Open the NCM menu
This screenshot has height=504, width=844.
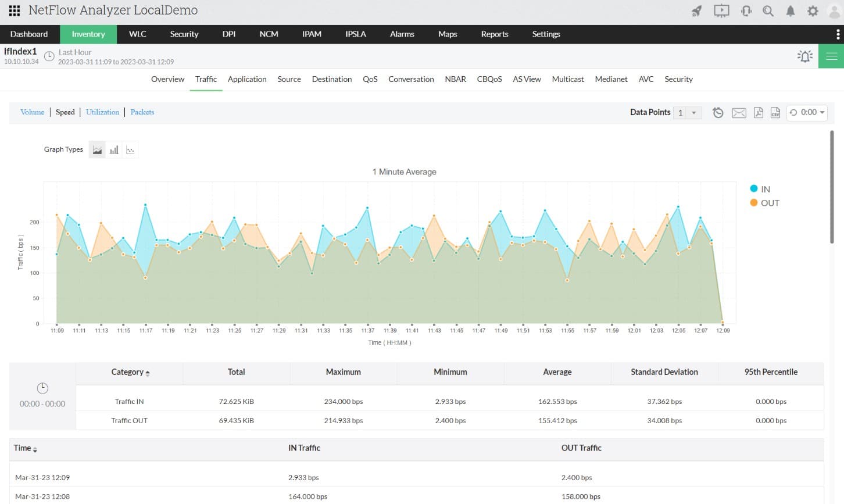point(269,34)
